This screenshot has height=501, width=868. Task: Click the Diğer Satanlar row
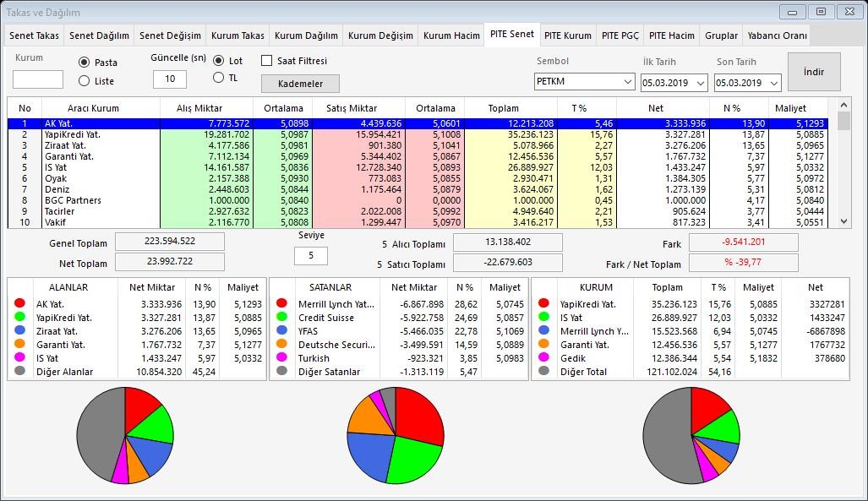pyautogui.click(x=399, y=372)
